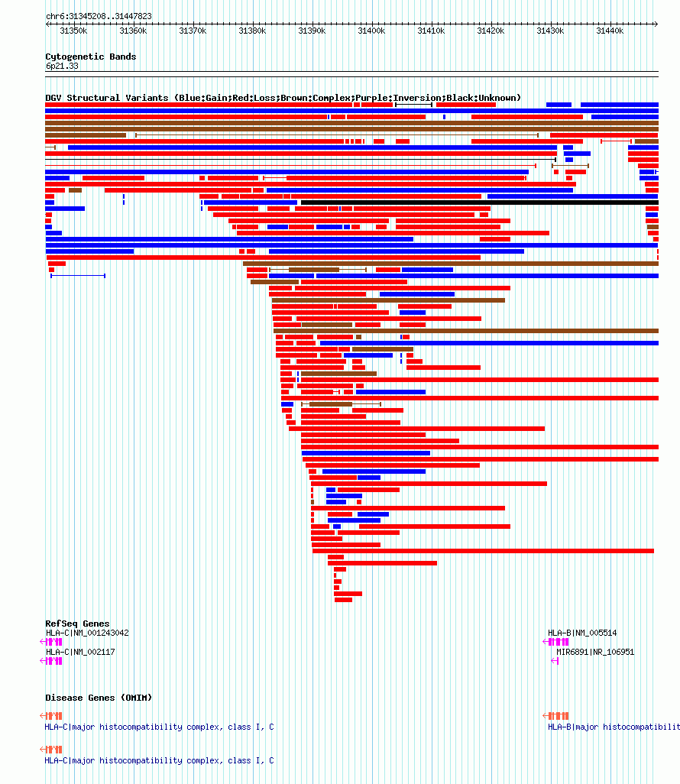
Task: Click the 31410k ruler label
Action: pyautogui.click(x=431, y=31)
